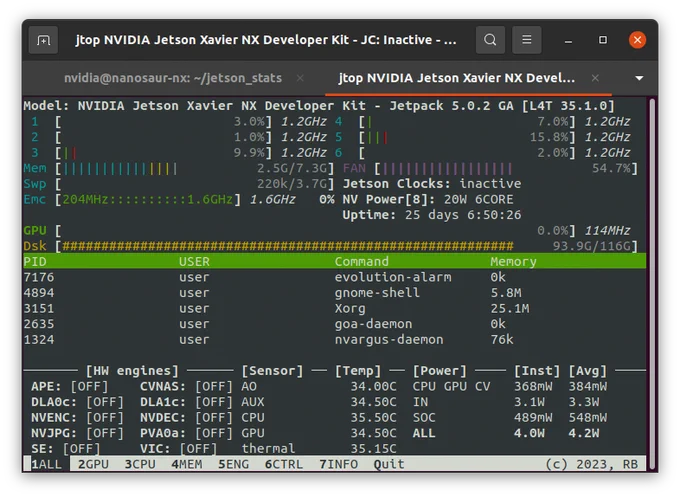Minimize the jtop terminal window
This screenshot has width=680, height=497.
pos(568,40)
